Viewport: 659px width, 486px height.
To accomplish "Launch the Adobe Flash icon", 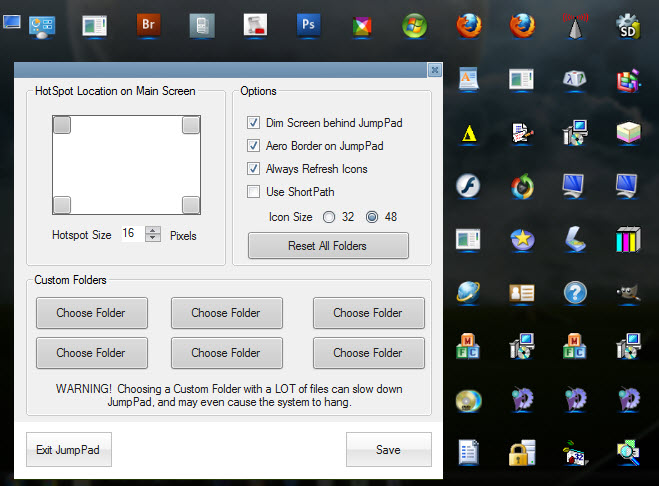I will click(x=468, y=185).
